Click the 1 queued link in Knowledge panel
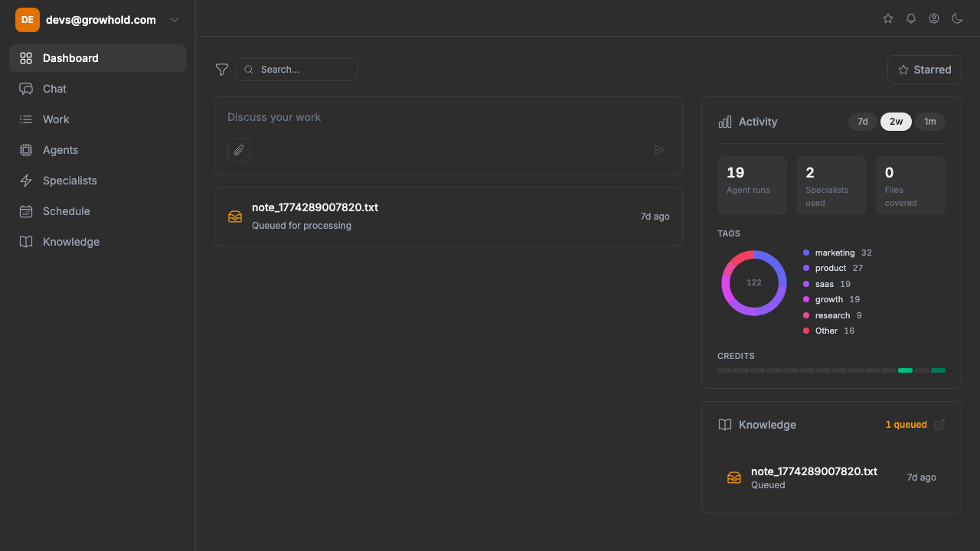980x551 pixels. [906, 424]
